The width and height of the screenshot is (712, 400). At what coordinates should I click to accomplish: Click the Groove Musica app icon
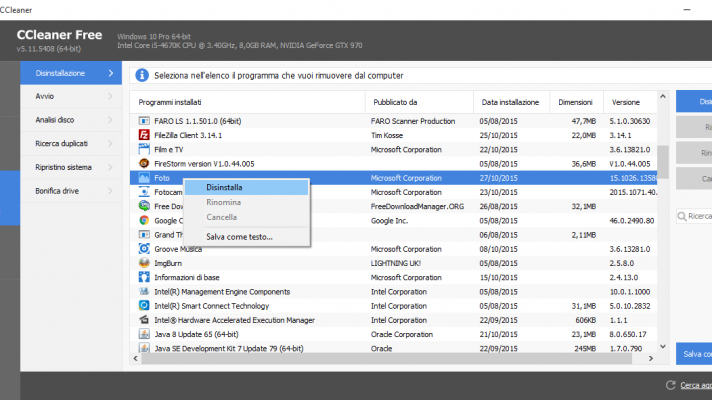145,249
